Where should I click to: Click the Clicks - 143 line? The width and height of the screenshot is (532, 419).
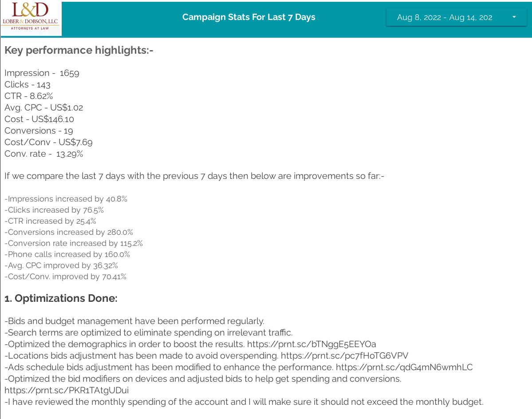[27, 84]
